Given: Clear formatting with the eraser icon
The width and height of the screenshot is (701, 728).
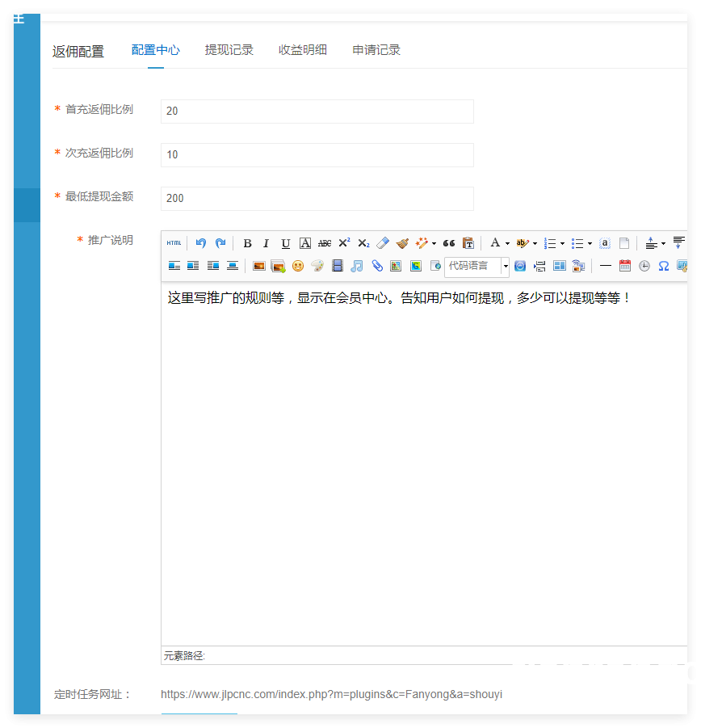Looking at the screenshot, I should [383, 243].
